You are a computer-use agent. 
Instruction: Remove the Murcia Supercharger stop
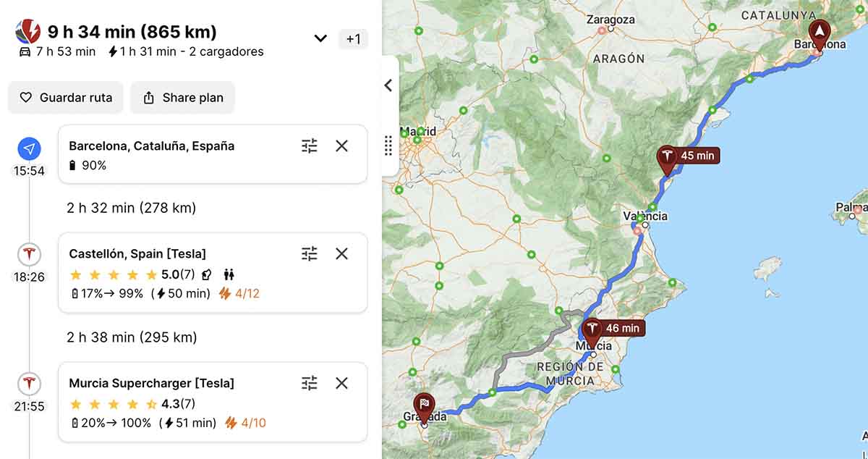342,383
